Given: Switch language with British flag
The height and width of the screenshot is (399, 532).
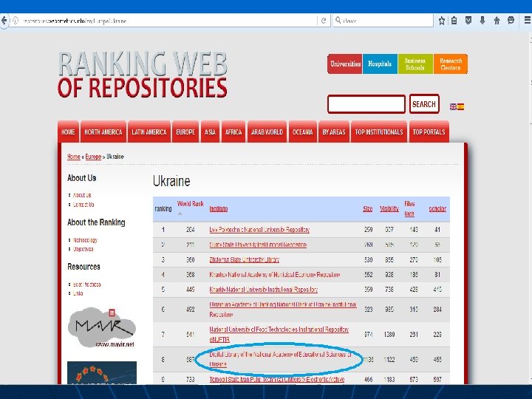Looking at the screenshot, I should click(x=453, y=106).
